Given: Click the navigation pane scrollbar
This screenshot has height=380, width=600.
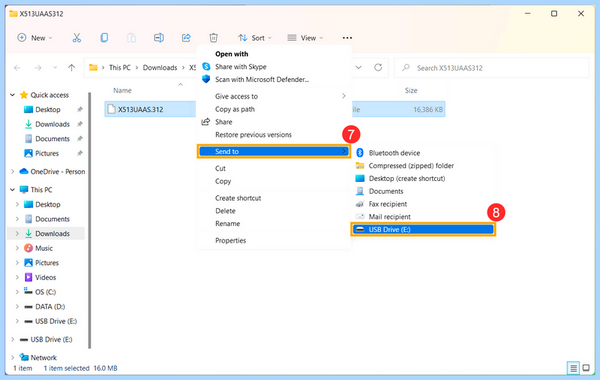Looking at the screenshot, I should (x=90, y=220).
